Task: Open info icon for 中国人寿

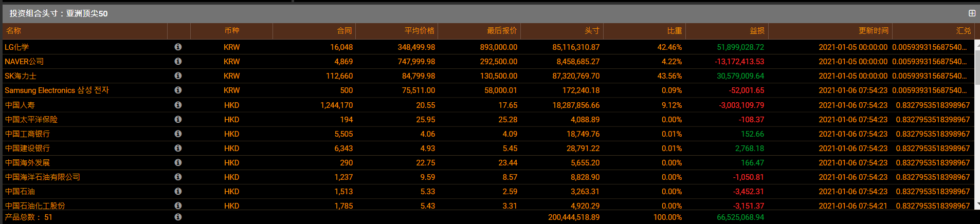Action: click(x=178, y=105)
